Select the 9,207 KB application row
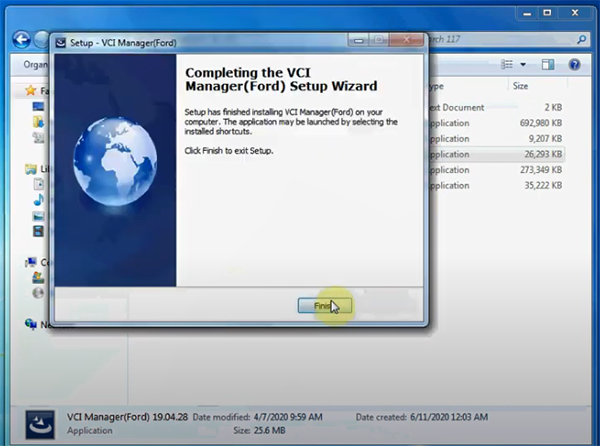The image size is (600, 446). point(496,139)
